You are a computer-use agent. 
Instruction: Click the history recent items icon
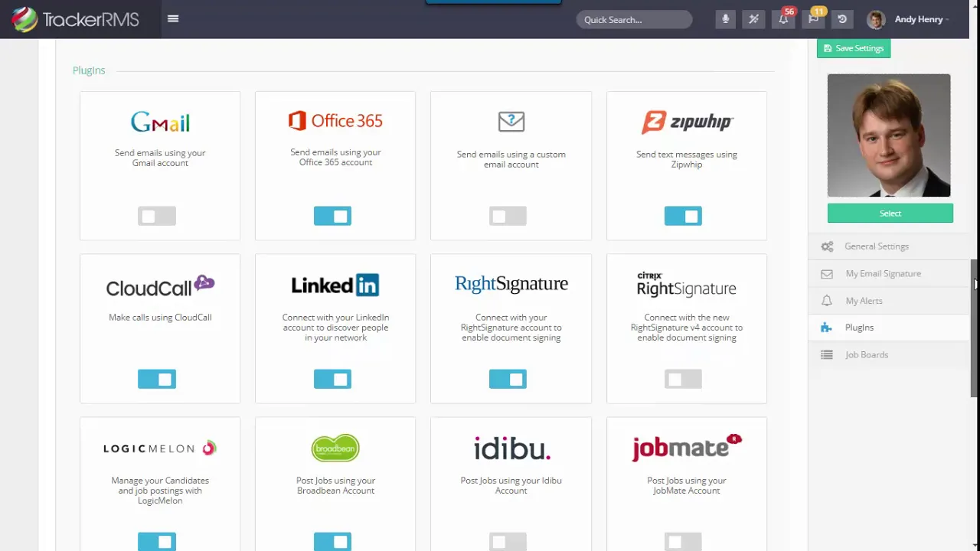pos(842,19)
